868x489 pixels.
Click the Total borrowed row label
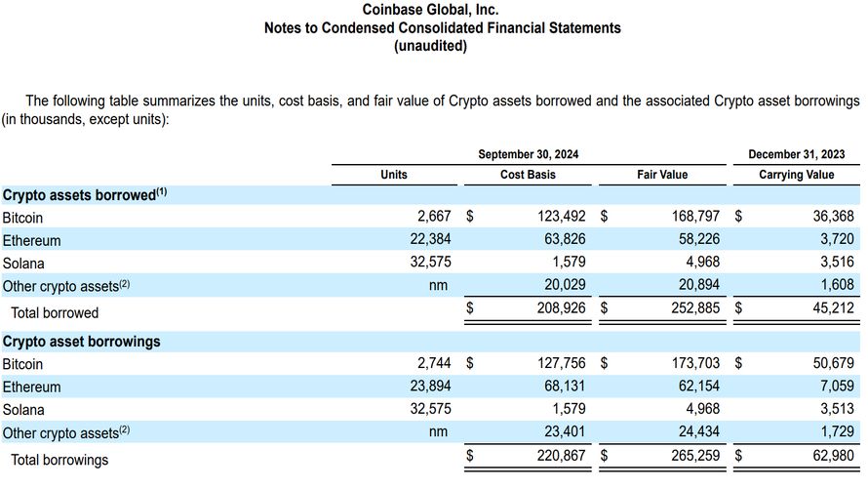pos(55,313)
